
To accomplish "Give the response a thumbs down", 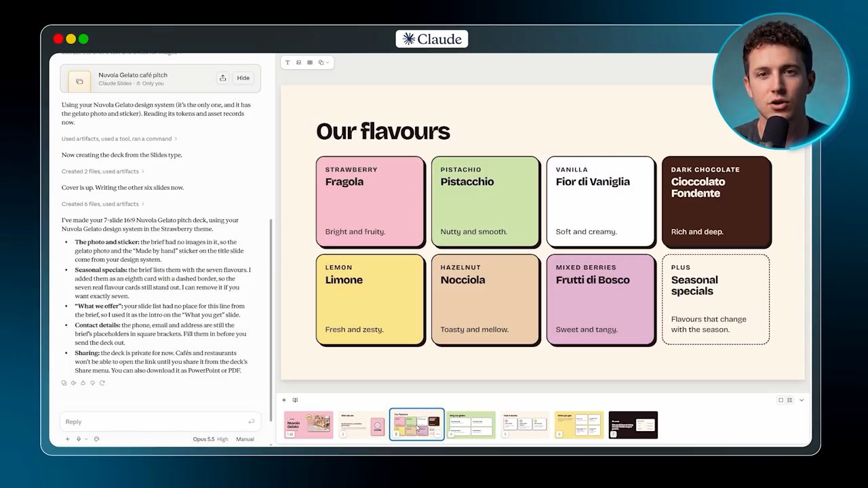I will pos(93,383).
